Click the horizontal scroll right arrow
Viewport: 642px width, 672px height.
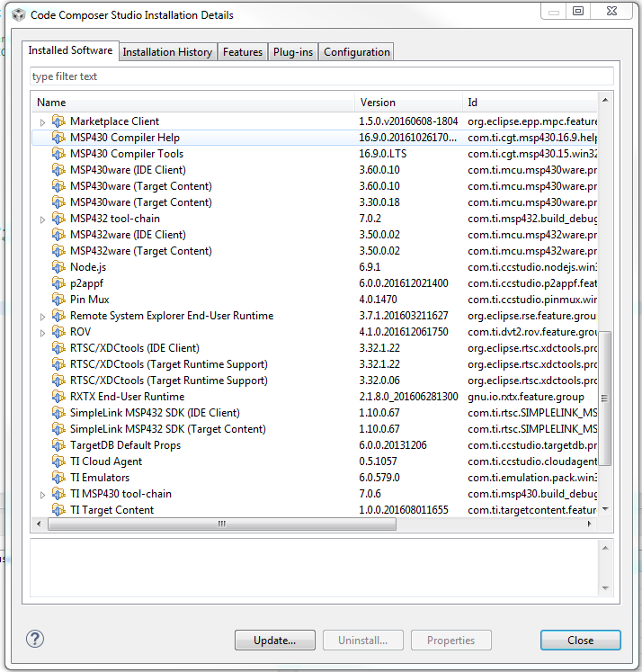[x=590, y=524]
